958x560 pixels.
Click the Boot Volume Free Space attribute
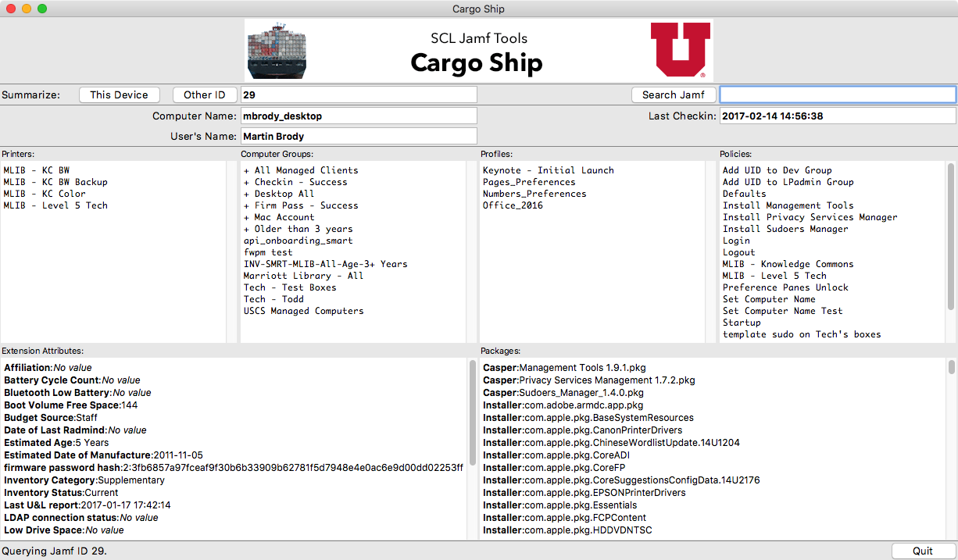[71, 405]
